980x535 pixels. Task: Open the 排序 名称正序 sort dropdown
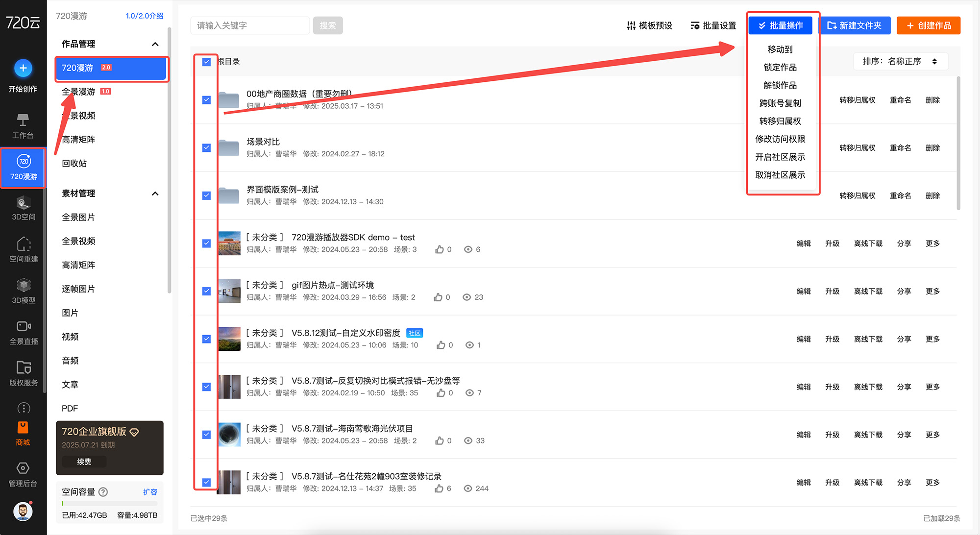pos(900,61)
